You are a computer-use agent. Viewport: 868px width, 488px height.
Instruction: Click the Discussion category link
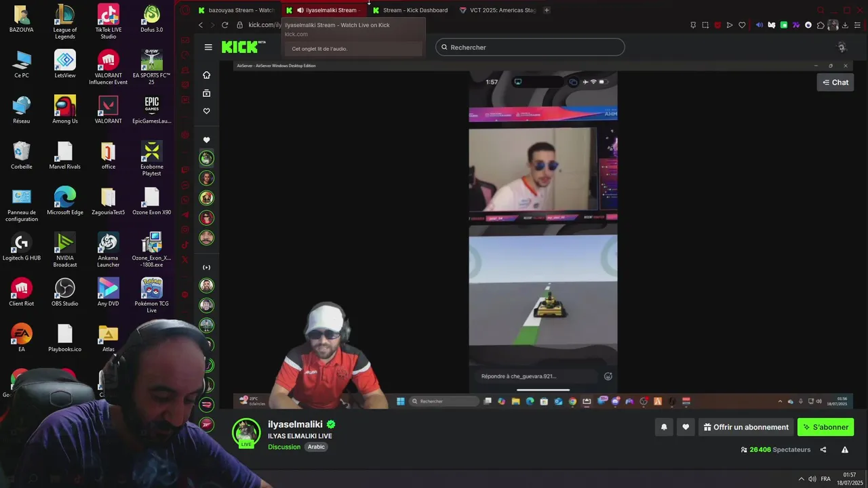pos(284,447)
